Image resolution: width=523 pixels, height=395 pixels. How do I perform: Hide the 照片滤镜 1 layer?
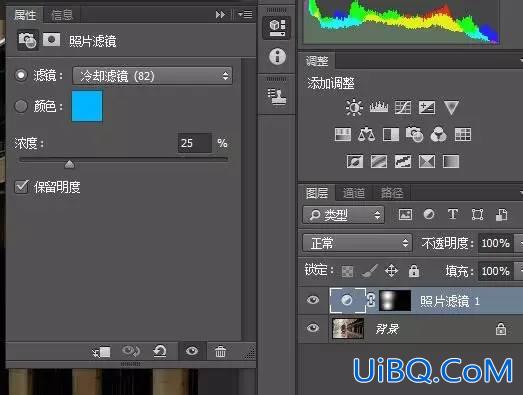pyautogui.click(x=313, y=300)
